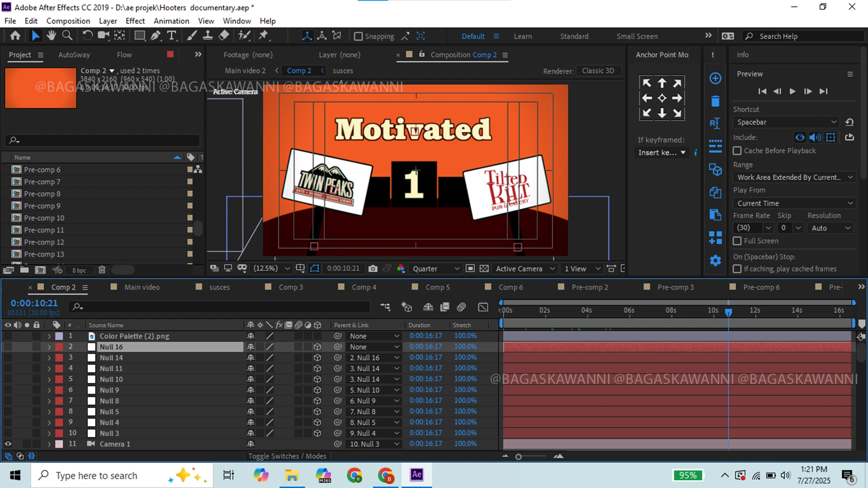Toggle transparency grid in viewer

pos(484,268)
